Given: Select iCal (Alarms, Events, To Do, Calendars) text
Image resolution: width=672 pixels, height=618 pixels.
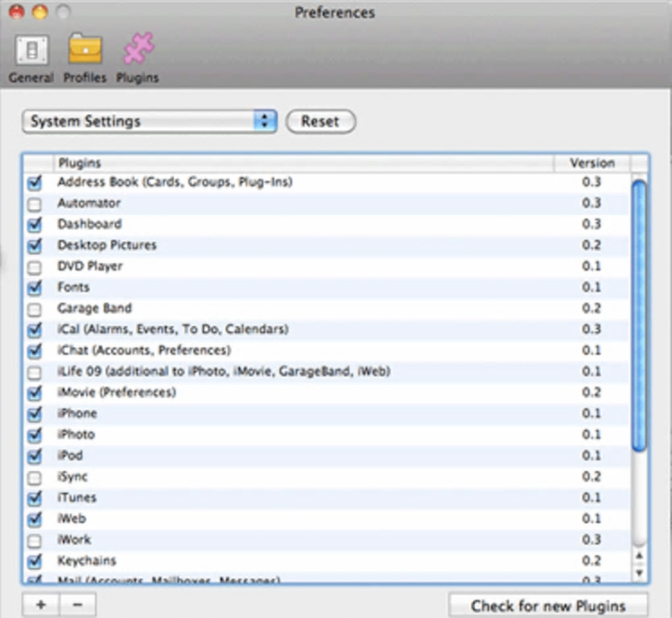Looking at the screenshot, I should pos(173,329).
